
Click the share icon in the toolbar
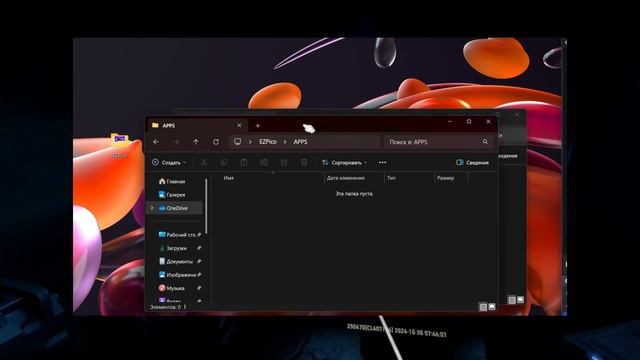tap(284, 162)
